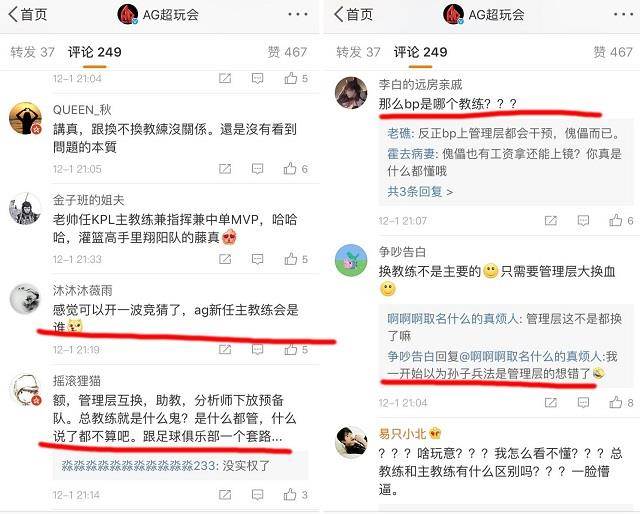
Task: Tap comment icon on 李白的远房亲戚's post
Action: click(583, 221)
